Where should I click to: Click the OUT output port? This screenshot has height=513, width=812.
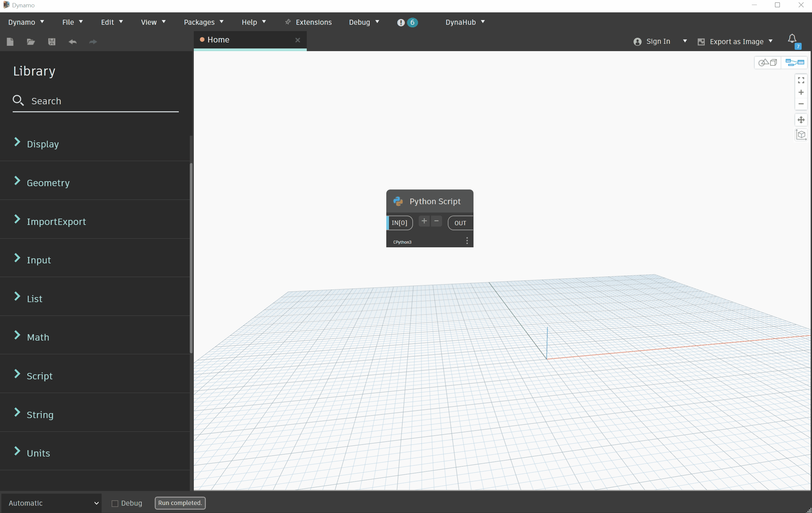tap(460, 223)
